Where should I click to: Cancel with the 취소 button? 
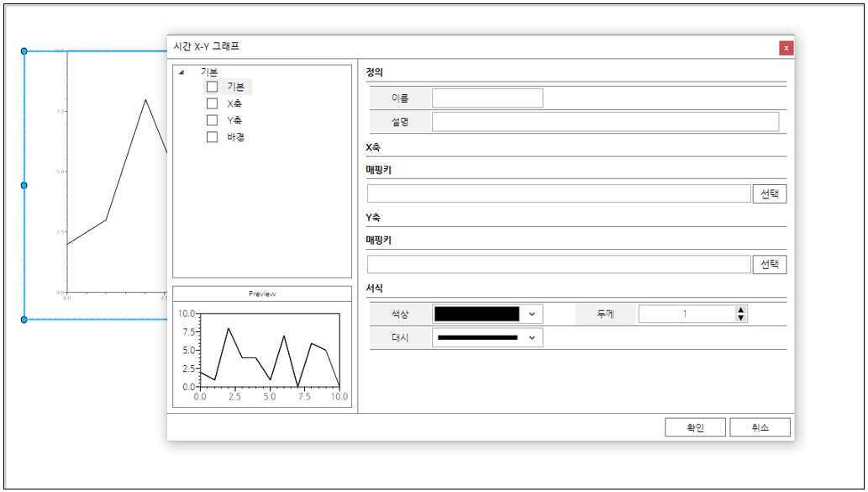click(760, 427)
